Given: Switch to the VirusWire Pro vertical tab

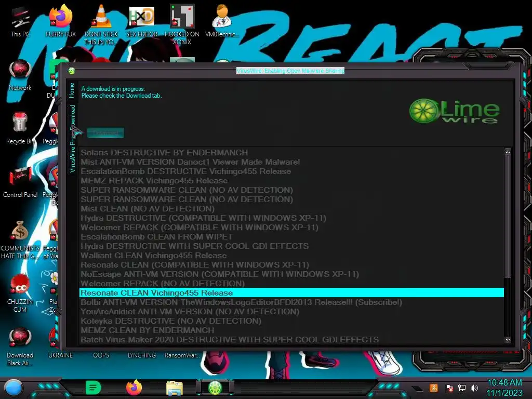Looking at the screenshot, I should (x=72, y=154).
